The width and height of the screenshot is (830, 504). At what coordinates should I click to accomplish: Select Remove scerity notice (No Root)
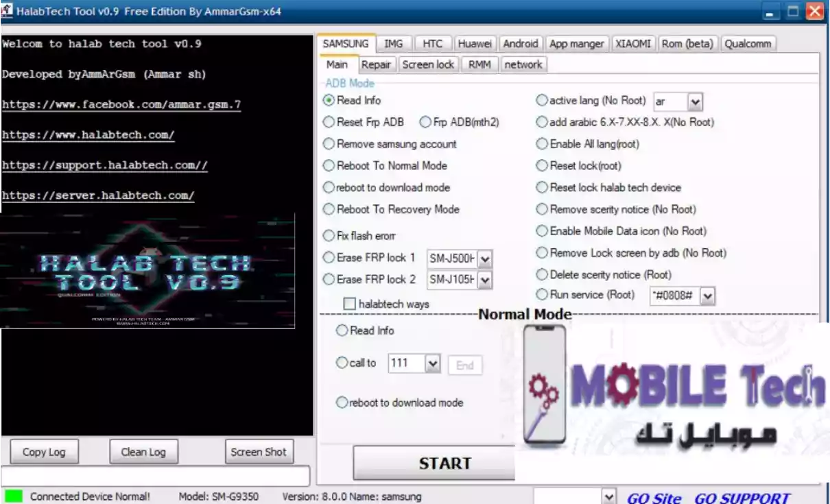(x=616, y=209)
